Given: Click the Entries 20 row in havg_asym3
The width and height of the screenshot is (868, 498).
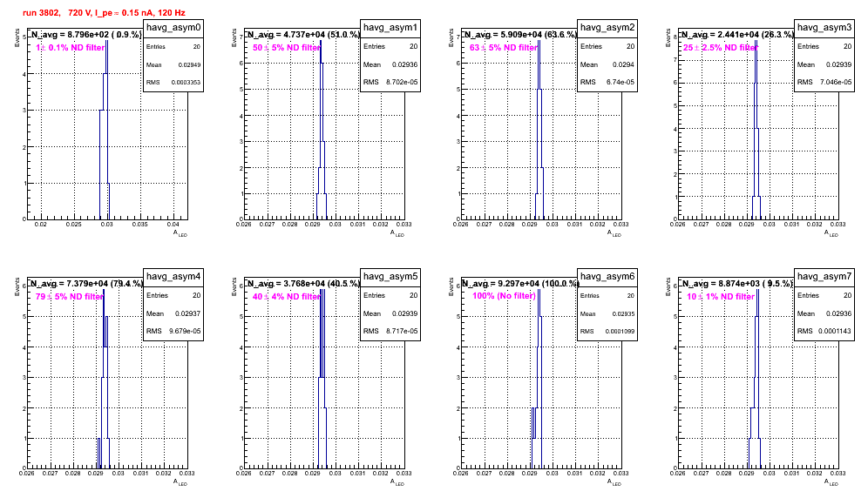Looking at the screenshot, I should pos(824,46).
